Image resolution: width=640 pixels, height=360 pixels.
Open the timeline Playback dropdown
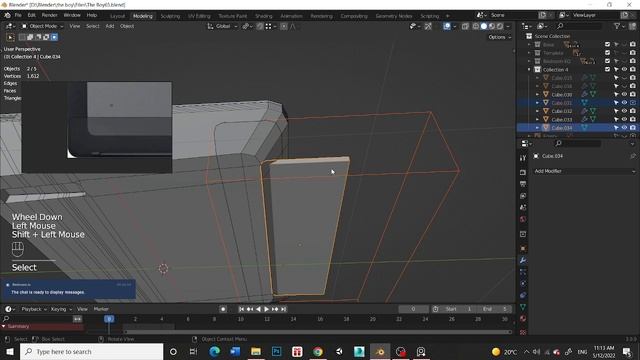(x=34, y=309)
